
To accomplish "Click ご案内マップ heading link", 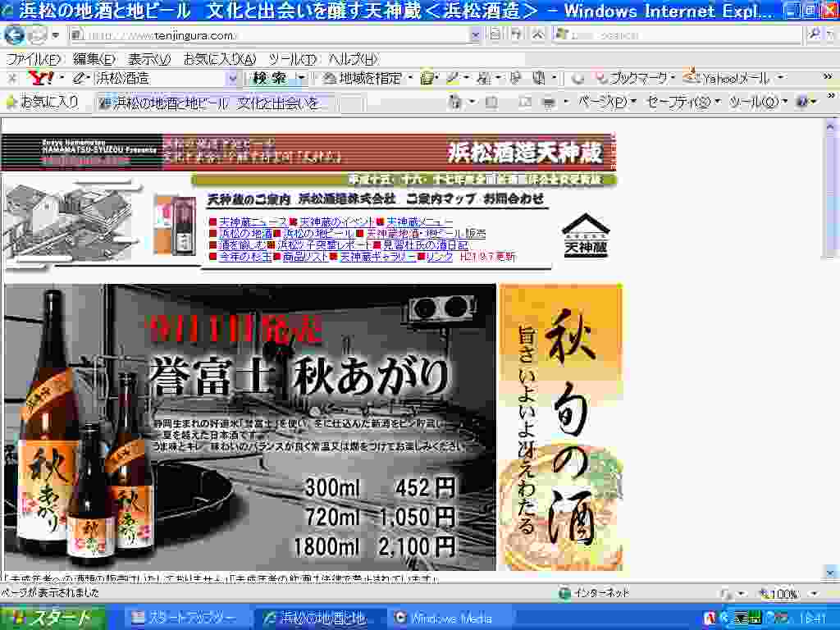I will click(x=441, y=199).
